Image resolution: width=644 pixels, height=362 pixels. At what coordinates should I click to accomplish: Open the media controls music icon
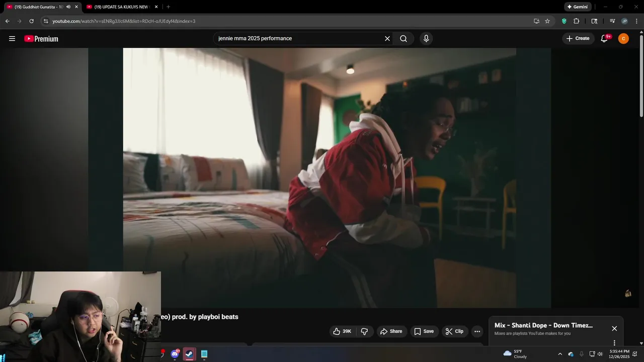click(x=612, y=21)
